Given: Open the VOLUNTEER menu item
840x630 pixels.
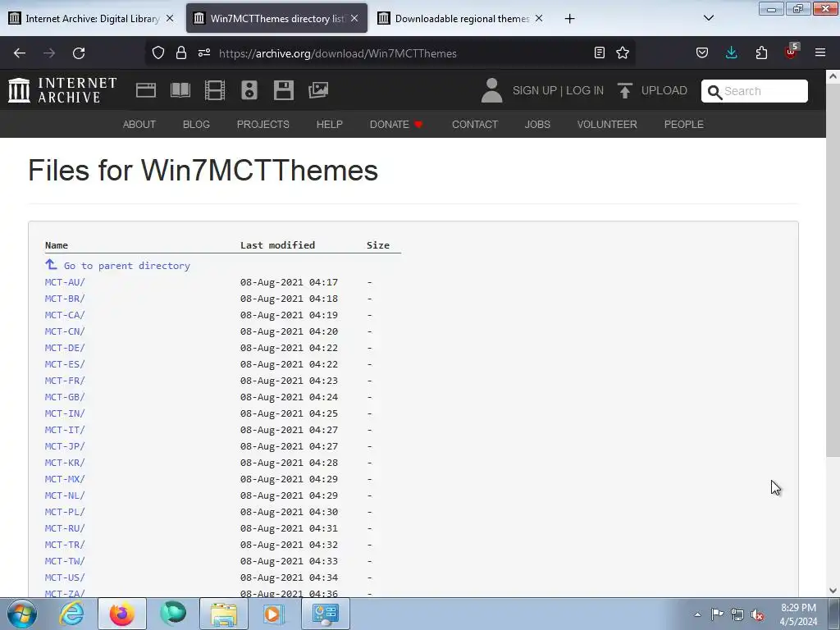Looking at the screenshot, I should (607, 125).
